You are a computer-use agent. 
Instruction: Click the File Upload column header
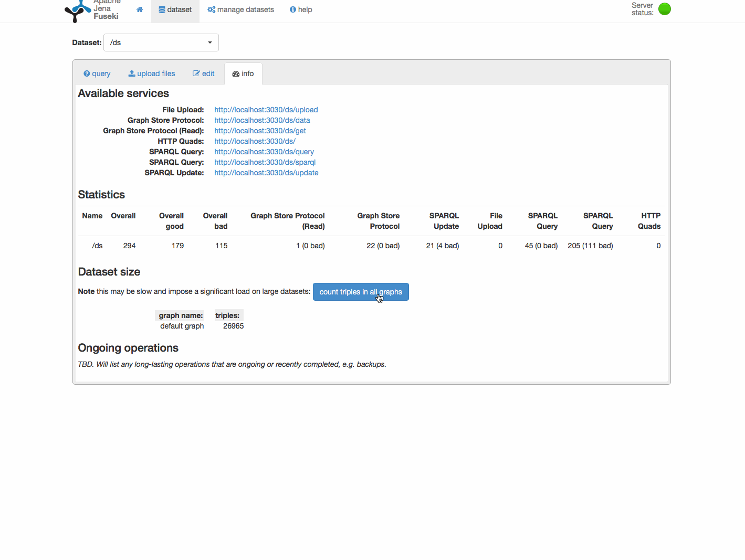point(490,221)
